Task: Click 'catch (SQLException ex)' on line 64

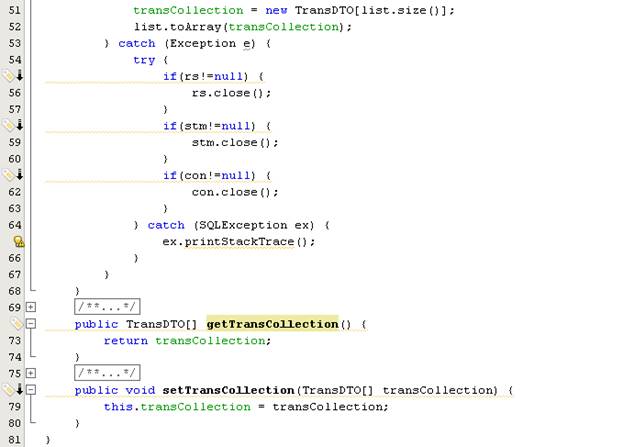Action: click(x=231, y=225)
